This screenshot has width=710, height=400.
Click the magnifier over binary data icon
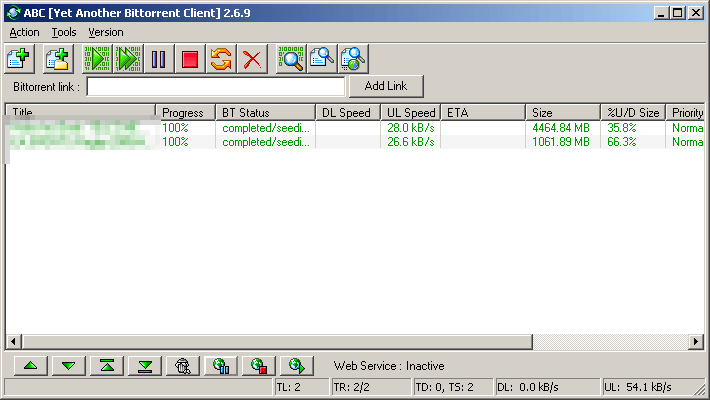click(x=291, y=59)
